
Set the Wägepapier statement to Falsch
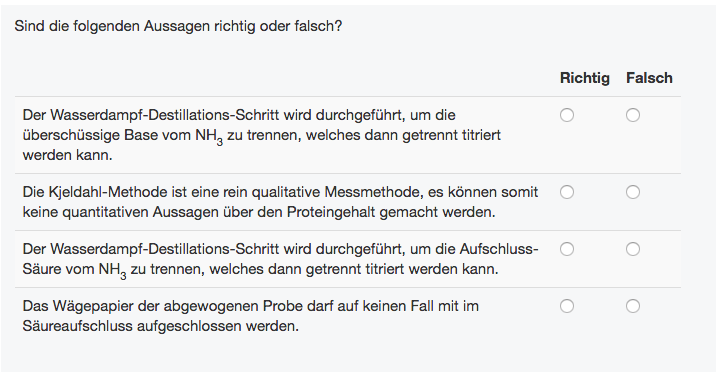pos(633,306)
